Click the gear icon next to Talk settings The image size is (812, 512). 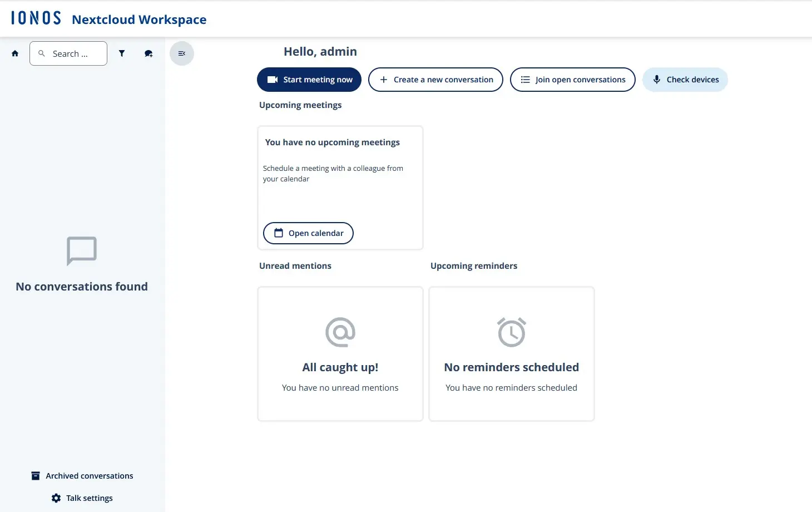56,498
